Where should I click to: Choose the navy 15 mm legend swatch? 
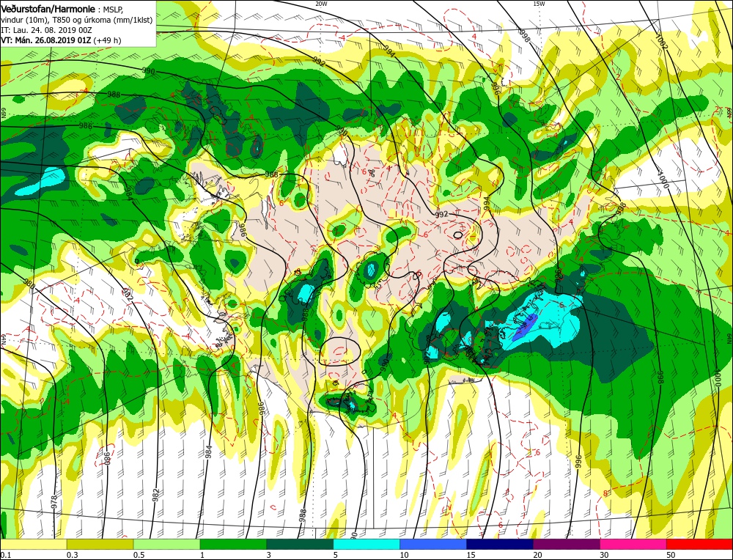[x=500, y=544]
